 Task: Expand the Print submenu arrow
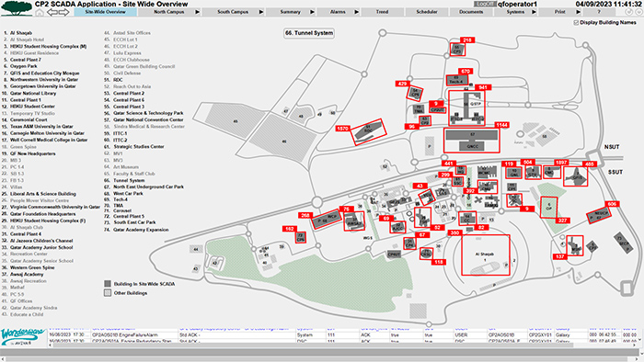pyautogui.click(x=579, y=12)
